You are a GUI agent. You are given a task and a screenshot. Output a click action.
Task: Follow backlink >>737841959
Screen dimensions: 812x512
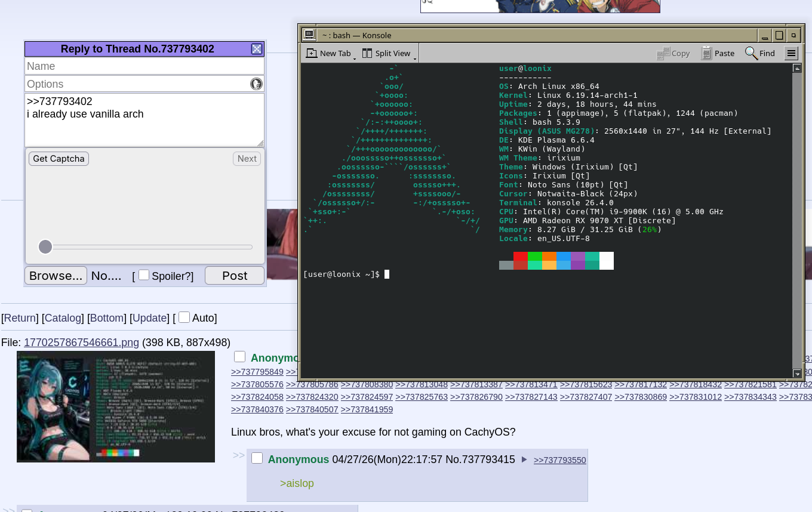pyautogui.click(x=367, y=409)
